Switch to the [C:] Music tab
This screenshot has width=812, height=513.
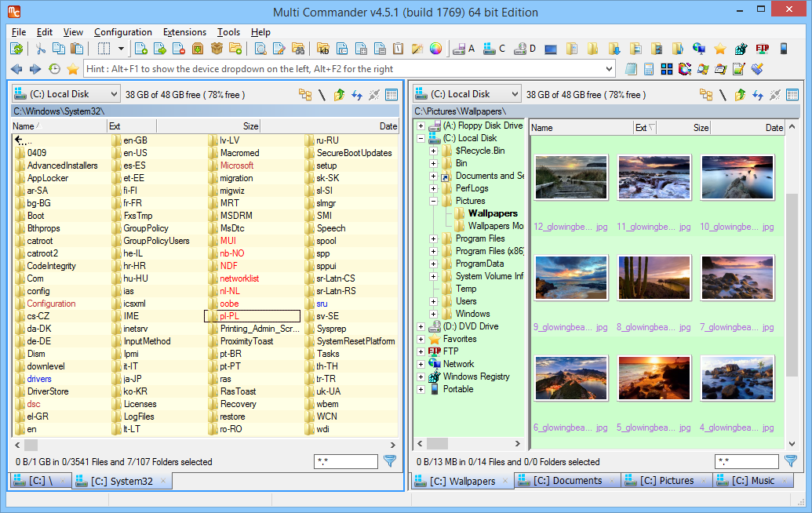pyautogui.click(x=753, y=481)
